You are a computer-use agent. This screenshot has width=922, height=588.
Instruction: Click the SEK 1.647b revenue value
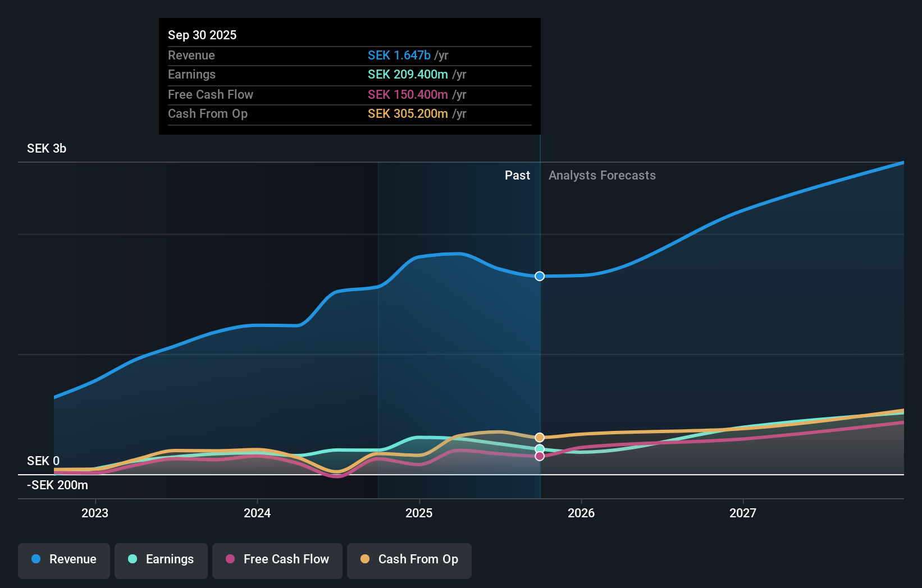[399, 55]
